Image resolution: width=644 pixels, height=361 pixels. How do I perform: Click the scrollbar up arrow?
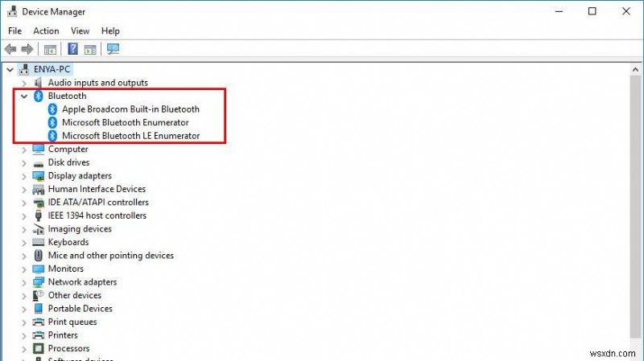coord(635,69)
